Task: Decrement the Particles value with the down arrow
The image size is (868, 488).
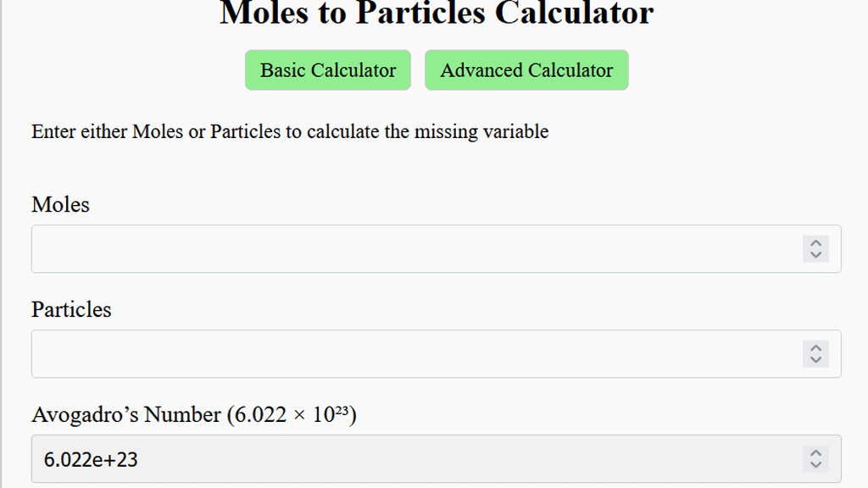Action: pos(815,358)
